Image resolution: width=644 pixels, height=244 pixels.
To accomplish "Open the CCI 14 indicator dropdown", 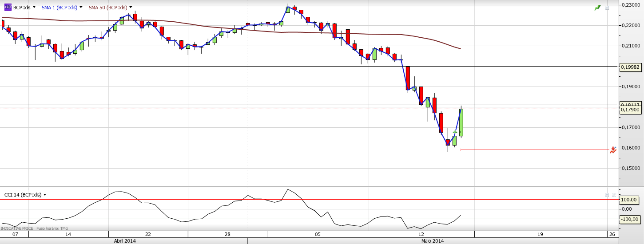I will pyautogui.click(x=45, y=195).
